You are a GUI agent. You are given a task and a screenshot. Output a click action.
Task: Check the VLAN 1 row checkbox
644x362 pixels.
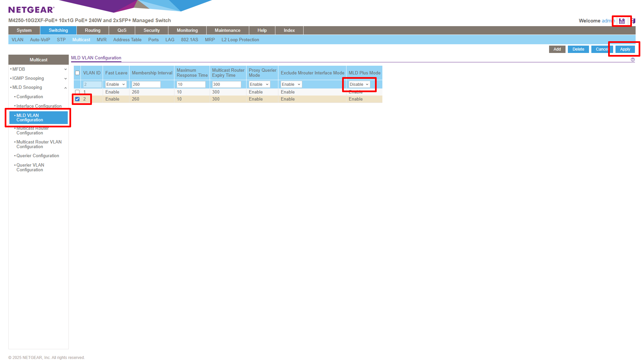77,92
